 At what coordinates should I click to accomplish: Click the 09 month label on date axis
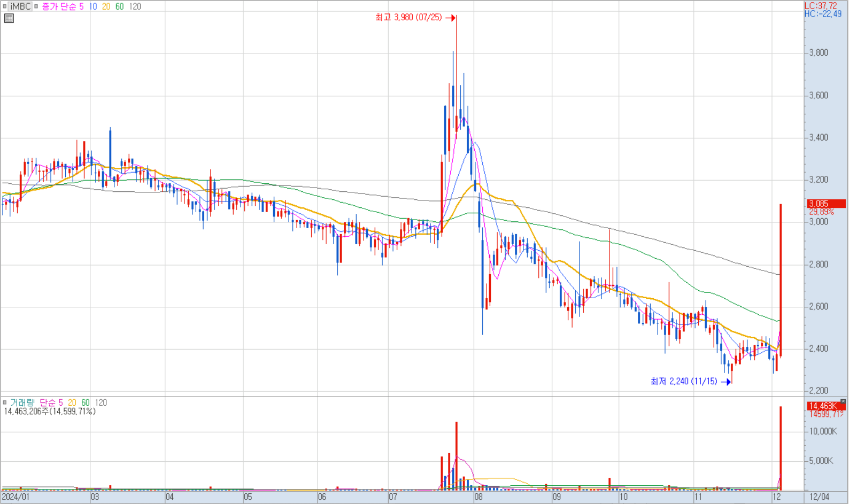tap(557, 497)
